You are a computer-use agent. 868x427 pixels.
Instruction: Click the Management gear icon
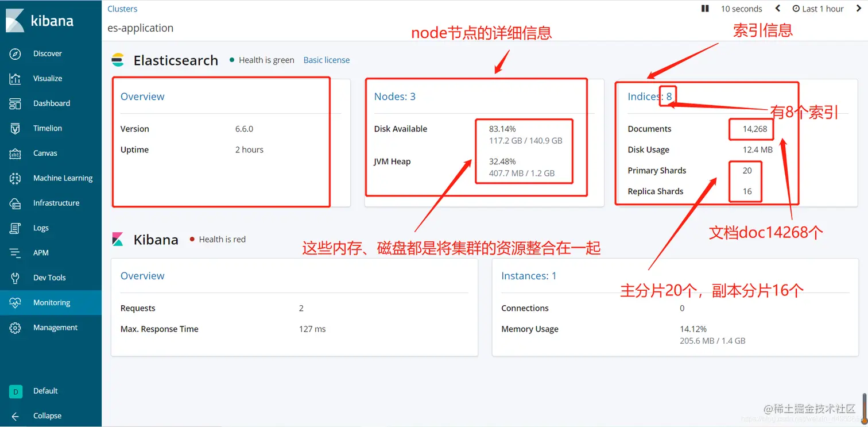tap(15, 328)
